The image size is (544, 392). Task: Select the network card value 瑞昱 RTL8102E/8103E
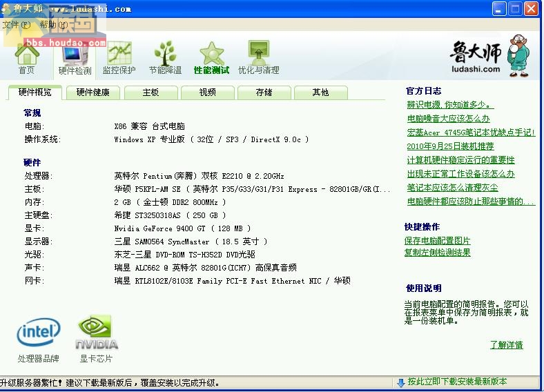tap(232, 281)
